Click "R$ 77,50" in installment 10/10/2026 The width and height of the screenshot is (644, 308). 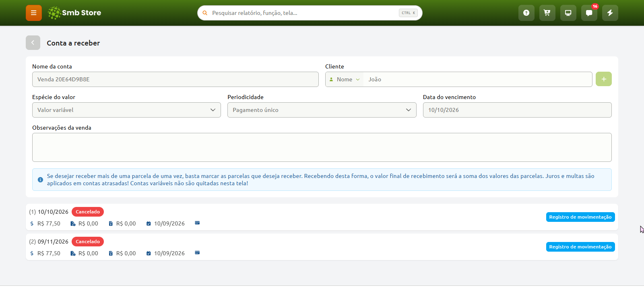coord(49,223)
